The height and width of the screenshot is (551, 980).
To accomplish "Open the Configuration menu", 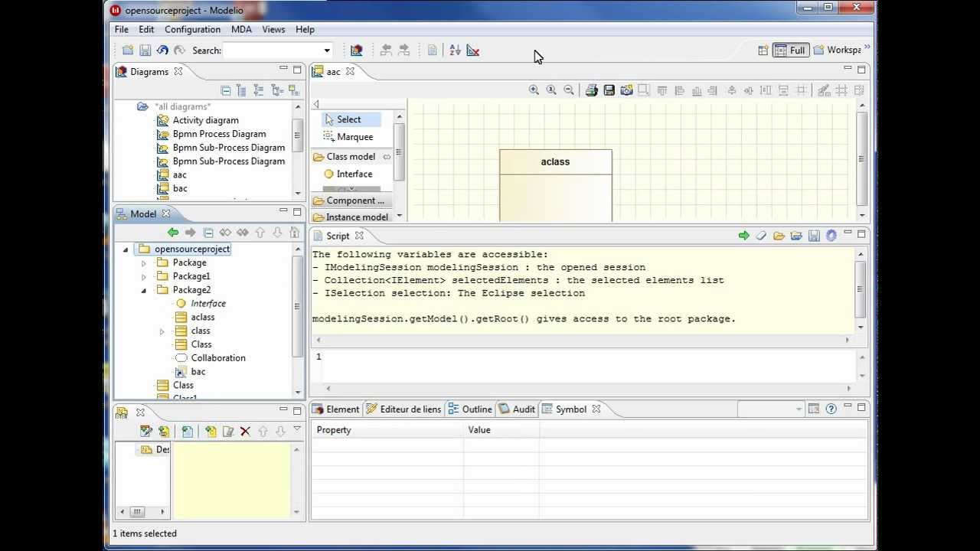I will (x=192, y=29).
